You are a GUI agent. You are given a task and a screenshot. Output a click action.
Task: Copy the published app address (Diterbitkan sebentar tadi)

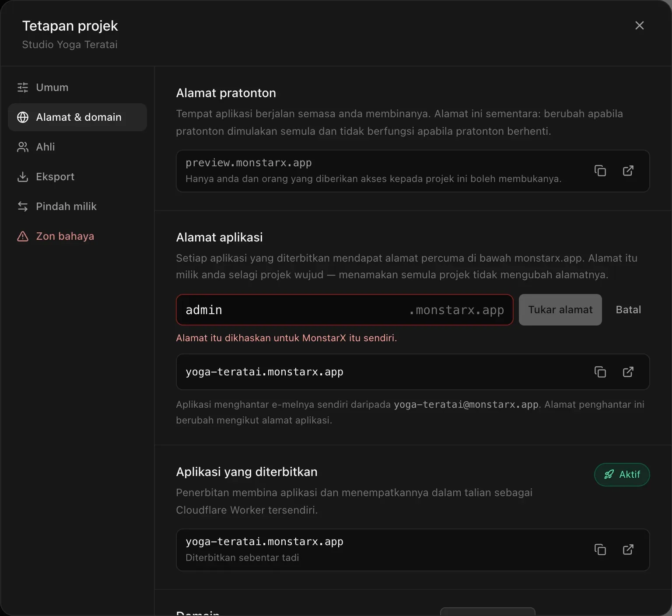600,549
